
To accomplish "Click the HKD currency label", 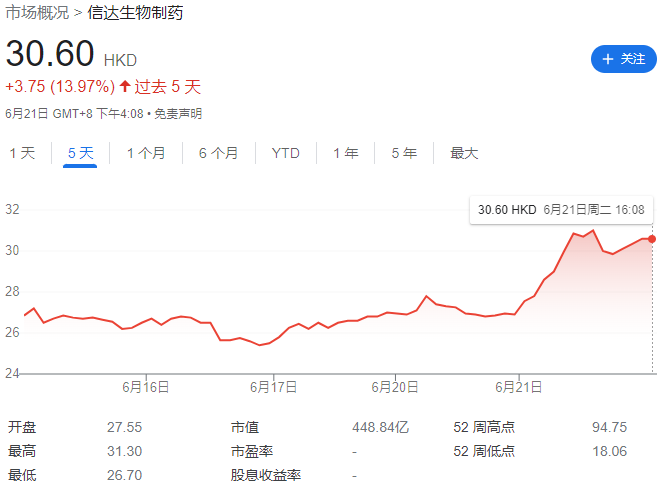I will [x=121, y=60].
